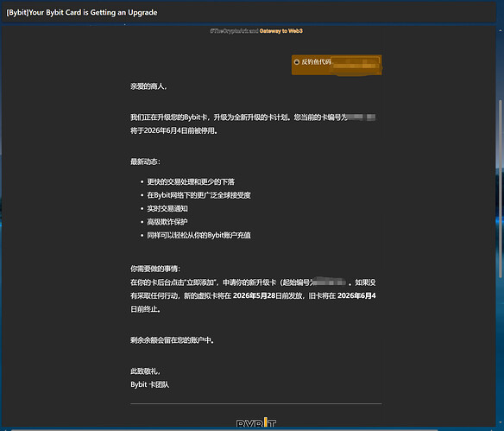Image resolution: width=504 pixels, height=431 pixels.
Task: Click the 你需要做的事情 heading
Action: [155, 269]
